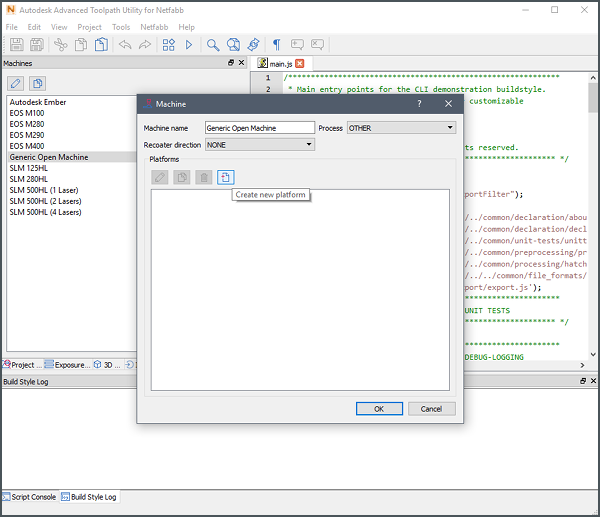Click OK in the Machine dialog
This screenshot has height=517, width=600.
[x=379, y=409]
